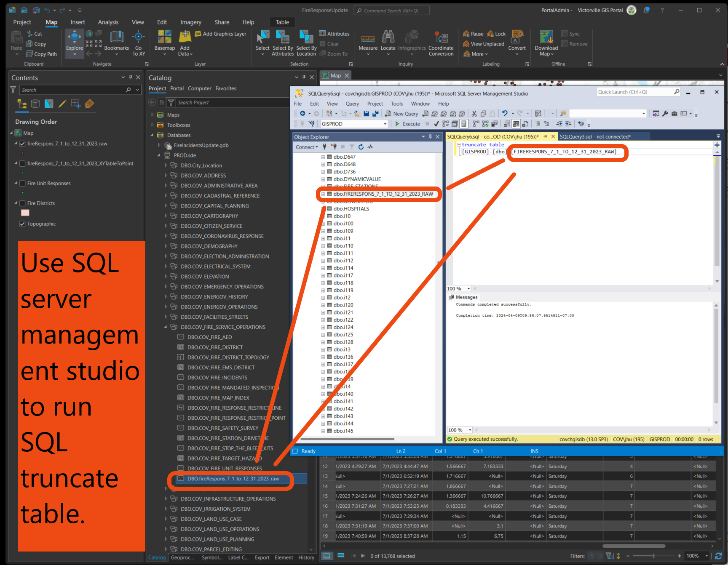Image resolution: width=728 pixels, height=565 pixels.
Task: Click the Search Project field in Catalog
Action: coord(233,102)
